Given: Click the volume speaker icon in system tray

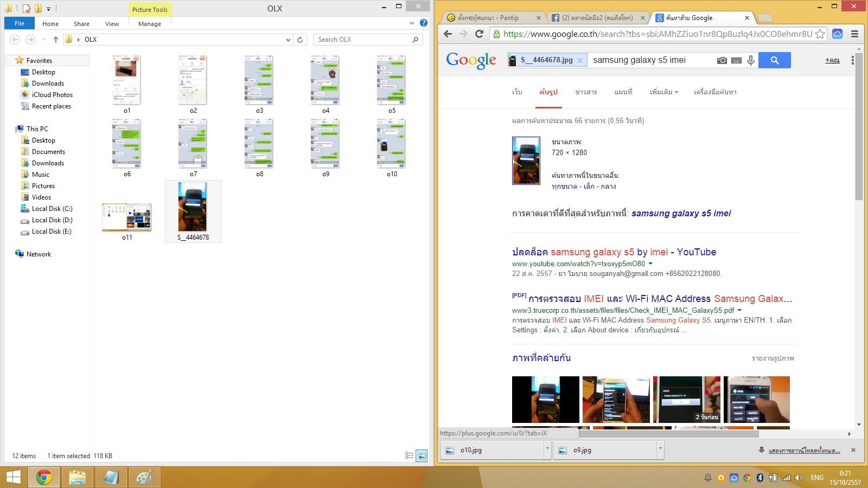Looking at the screenshot, I should 799,478.
